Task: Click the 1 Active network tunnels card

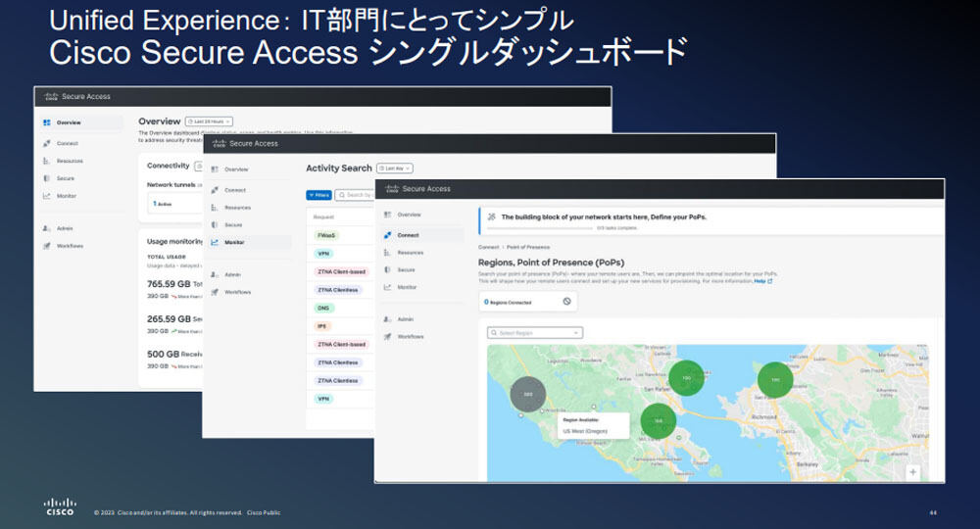Action: [175, 204]
